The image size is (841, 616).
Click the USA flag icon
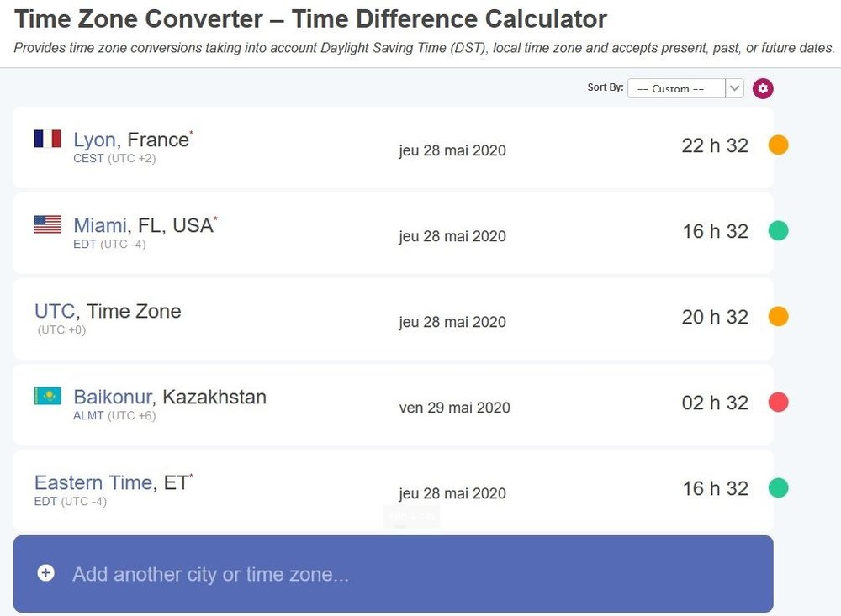(x=47, y=224)
